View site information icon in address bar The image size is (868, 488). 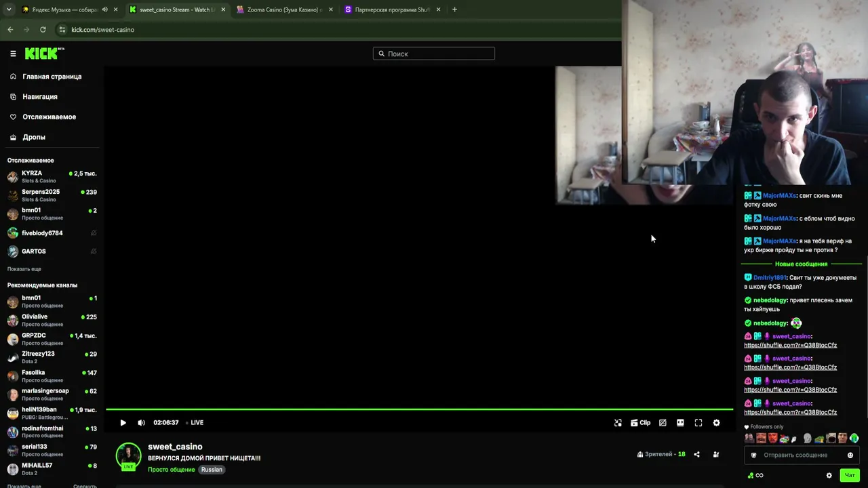[62, 30]
